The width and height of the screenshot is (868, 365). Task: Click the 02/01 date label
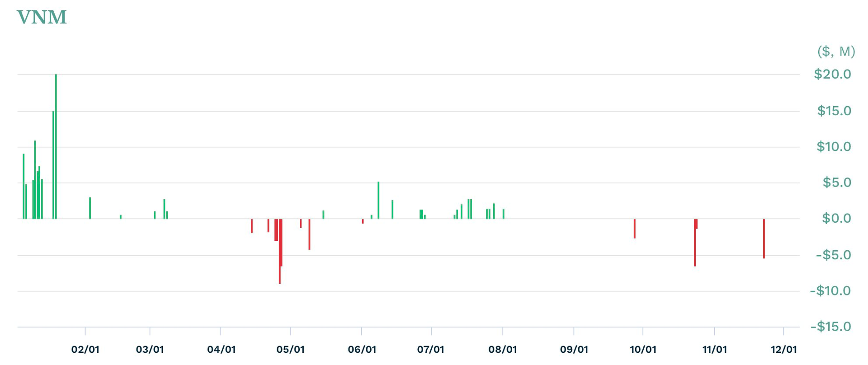pos(85,350)
